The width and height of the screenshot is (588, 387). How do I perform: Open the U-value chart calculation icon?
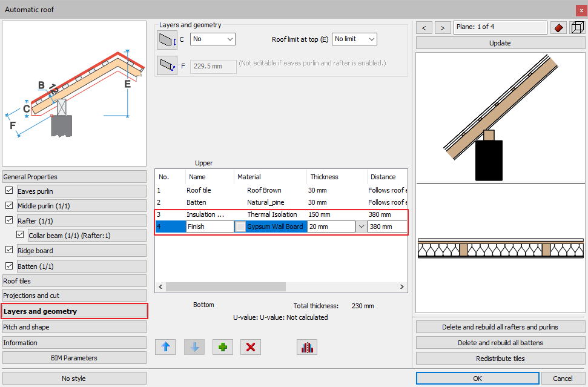click(x=307, y=347)
